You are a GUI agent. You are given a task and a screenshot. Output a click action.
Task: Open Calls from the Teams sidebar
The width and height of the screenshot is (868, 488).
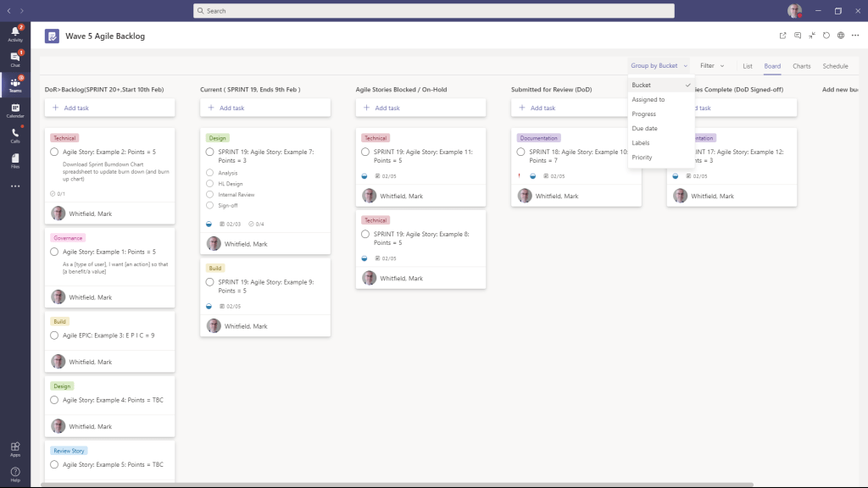tap(15, 134)
